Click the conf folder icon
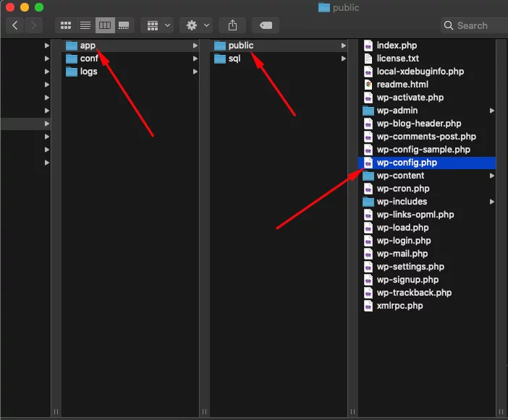The width and height of the screenshot is (508, 420). click(71, 59)
